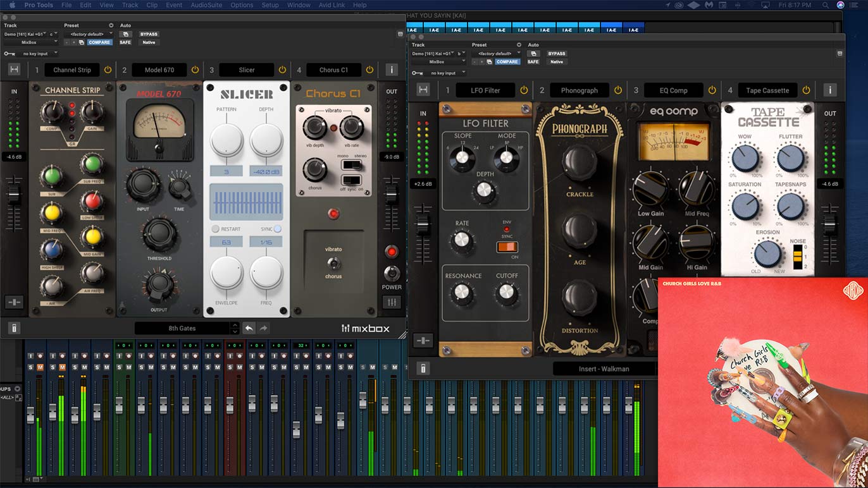Open the Track menu in Pro Tools
The height and width of the screenshot is (488, 868).
[130, 5]
